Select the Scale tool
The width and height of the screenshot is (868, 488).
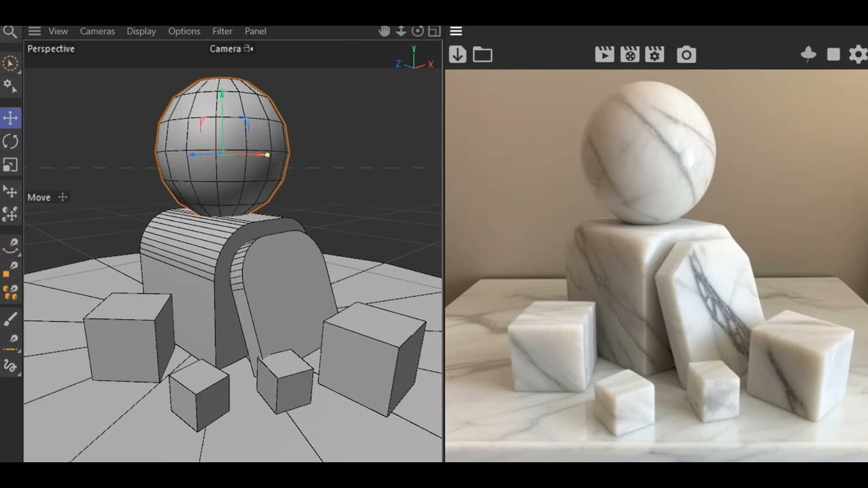pos(10,165)
